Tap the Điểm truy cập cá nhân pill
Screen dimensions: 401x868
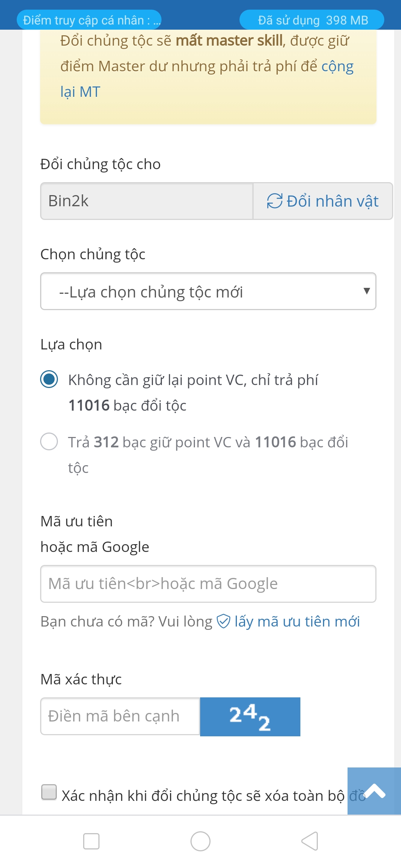[89, 20]
